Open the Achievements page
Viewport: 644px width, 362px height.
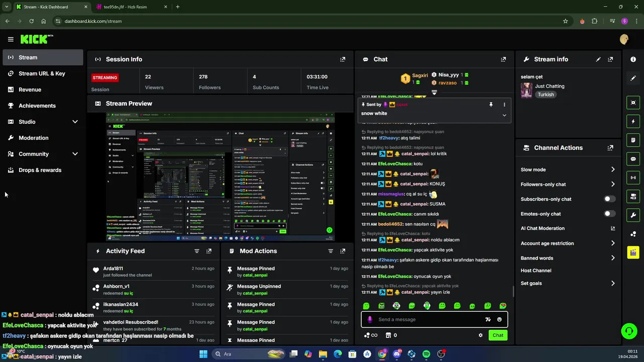(x=43, y=106)
